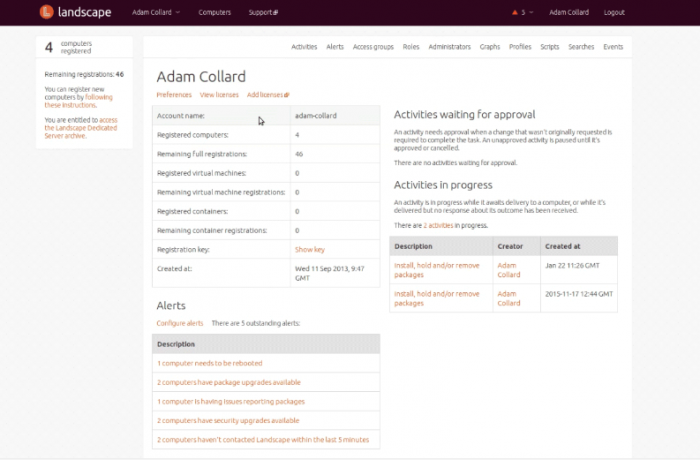Click 'Remaining registrations: 46' text
Viewport: 700px width, 460px height.
click(84, 75)
